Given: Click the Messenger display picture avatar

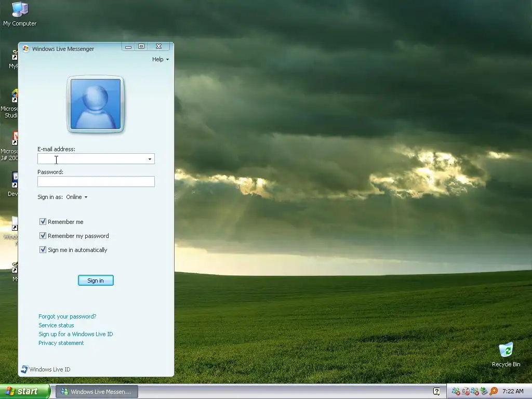Looking at the screenshot, I should click(96, 104).
